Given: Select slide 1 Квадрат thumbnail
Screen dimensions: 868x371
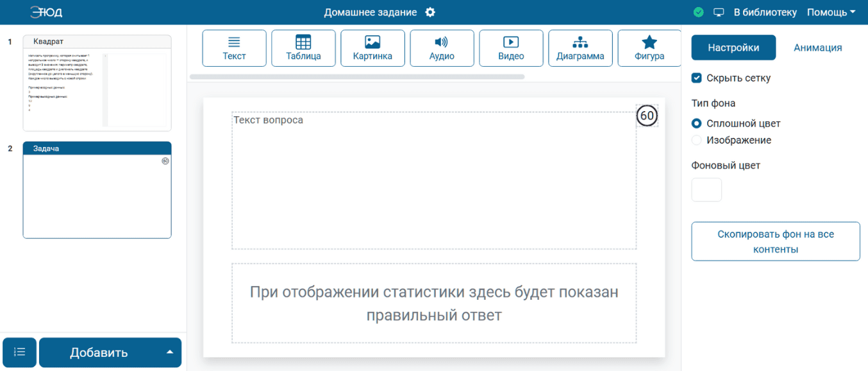Looking at the screenshot, I should pos(97,83).
